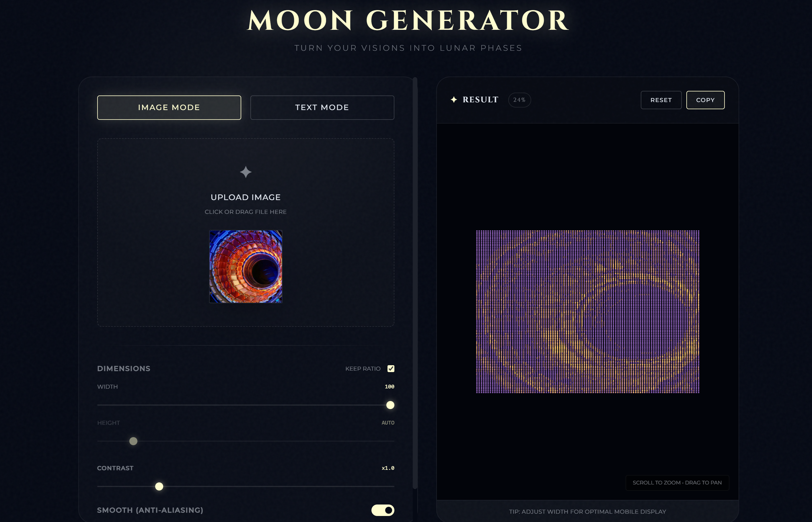Click the Width slider handle
The width and height of the screenshot is (812, 522).
[390, 405]
